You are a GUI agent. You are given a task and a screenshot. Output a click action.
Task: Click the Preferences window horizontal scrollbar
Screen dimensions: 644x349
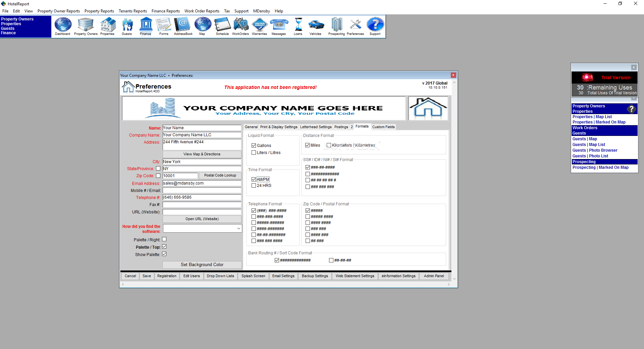coord(286,284)
